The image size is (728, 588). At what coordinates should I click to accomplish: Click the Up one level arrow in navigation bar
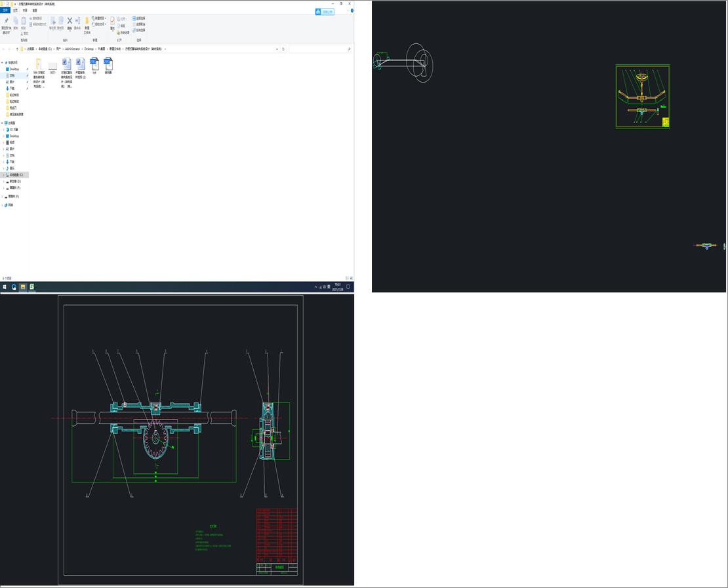17,49
